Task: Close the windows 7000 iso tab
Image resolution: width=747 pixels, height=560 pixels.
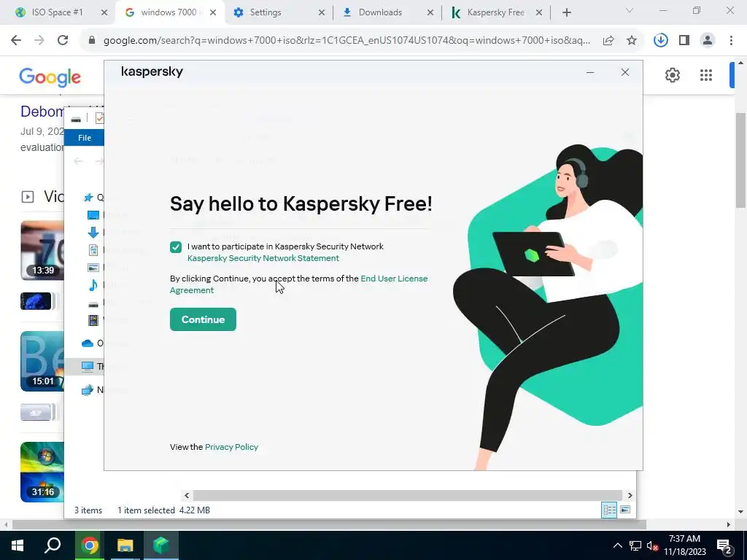Action: click(x=213, y=12)
